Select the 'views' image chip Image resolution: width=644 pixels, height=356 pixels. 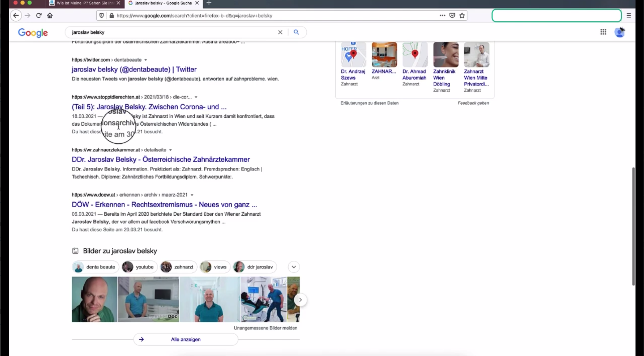point(215,267)
